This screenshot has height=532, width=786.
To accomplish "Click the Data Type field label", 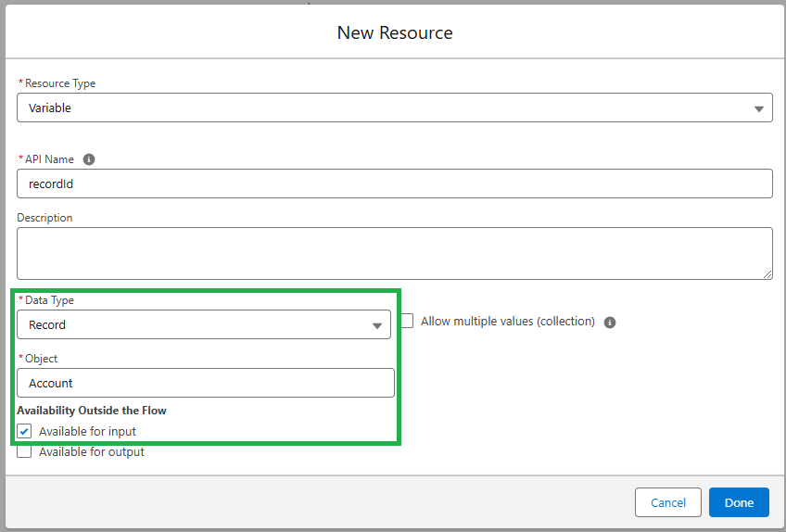I will [x=49, y=300].
